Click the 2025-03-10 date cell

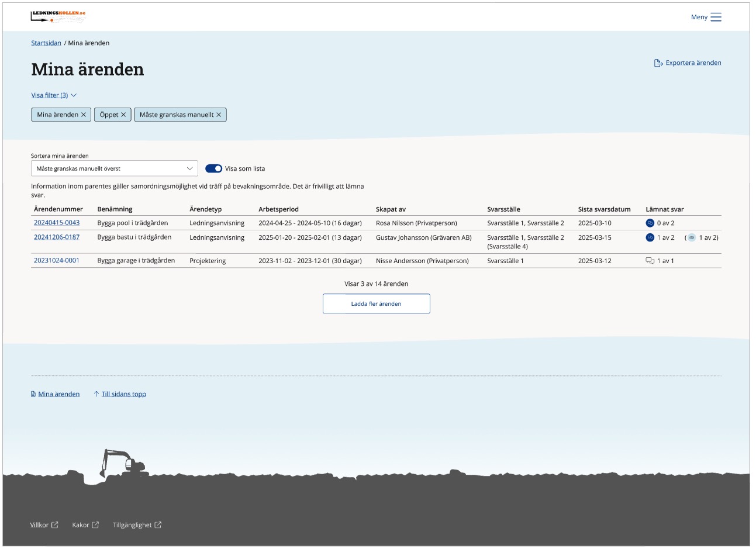pyautogui.click(x=595, y=223)
